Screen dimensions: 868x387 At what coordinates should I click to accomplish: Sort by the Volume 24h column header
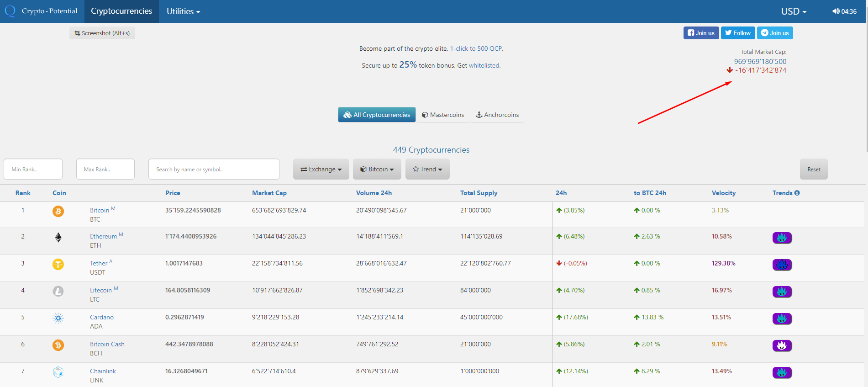(x=374, y=193)
